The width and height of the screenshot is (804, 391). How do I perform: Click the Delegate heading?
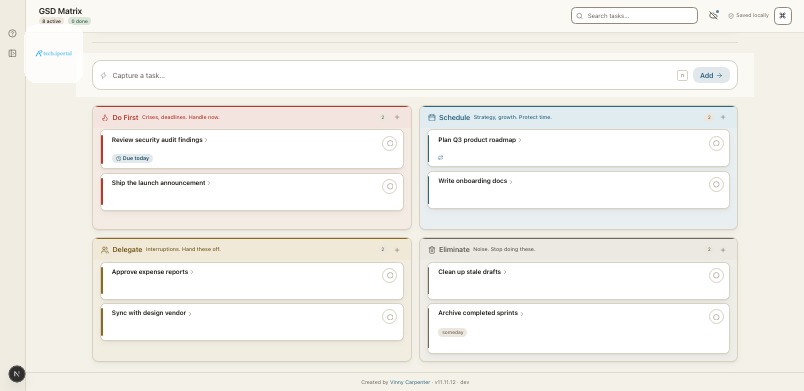coord(127,250)
